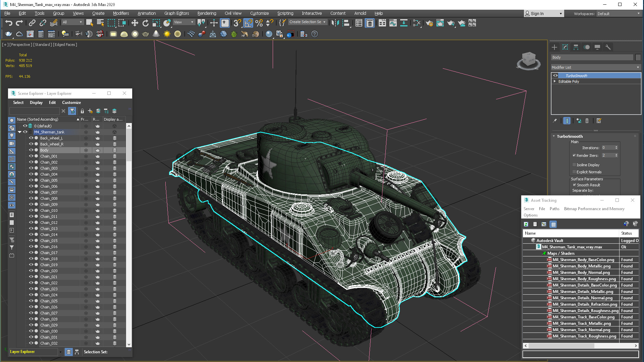The image size is (644, 362).
Task: Activate the Select and Link tool
Action: [32, 23]
